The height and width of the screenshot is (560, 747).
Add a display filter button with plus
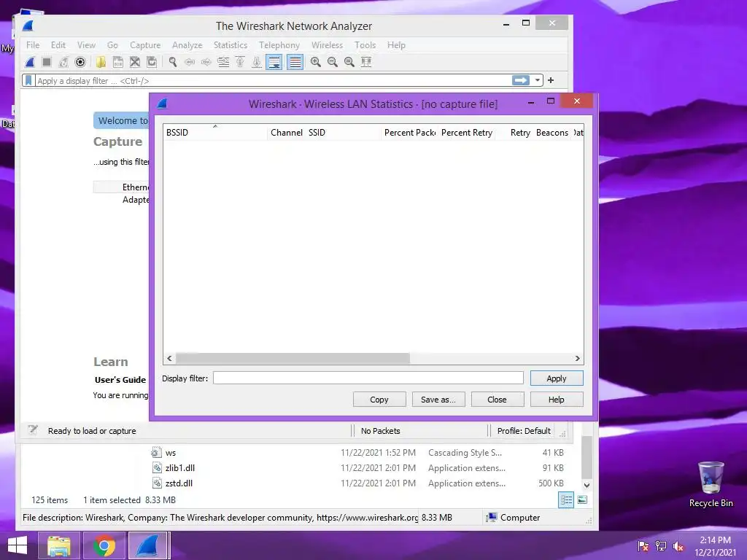[551, 80]
